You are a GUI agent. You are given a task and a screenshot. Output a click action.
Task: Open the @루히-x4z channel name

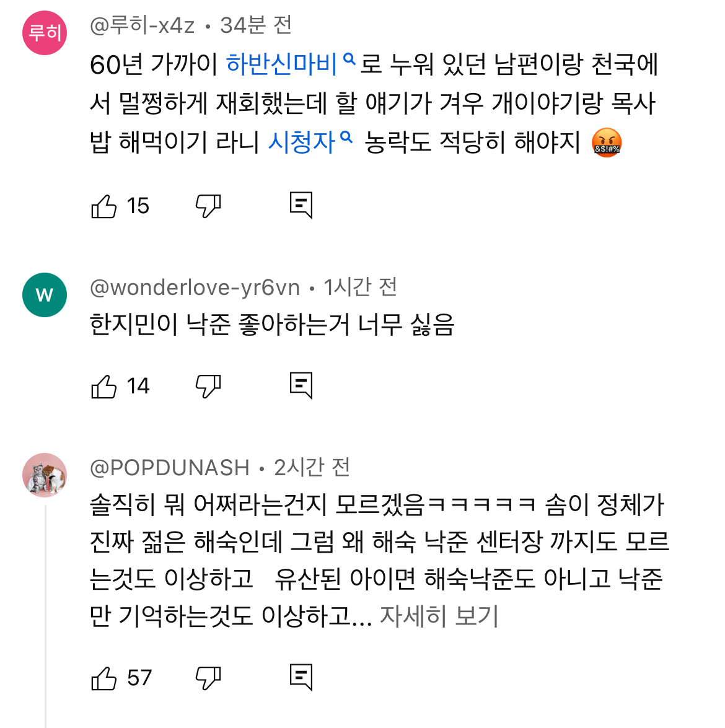pyautogui.click(x=143, y=25)
